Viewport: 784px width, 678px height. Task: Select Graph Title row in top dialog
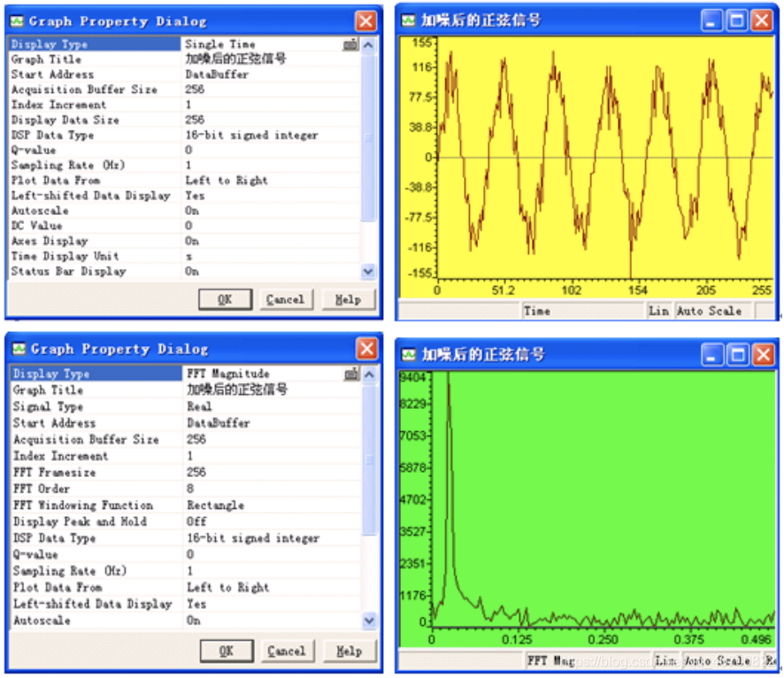coord(185,59)
